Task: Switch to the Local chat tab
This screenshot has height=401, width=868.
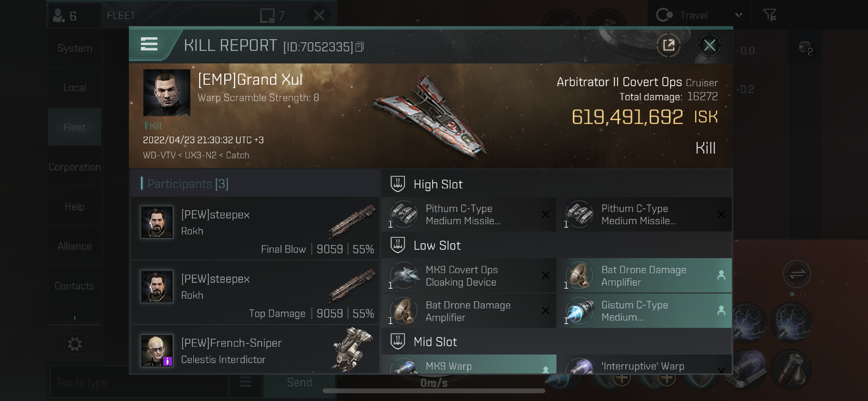Action: click(x=75, y=88)
